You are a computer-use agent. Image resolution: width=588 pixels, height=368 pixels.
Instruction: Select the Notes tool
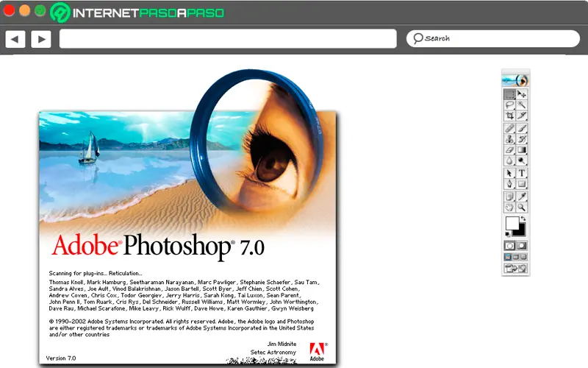pyautogui.click(x=509, y=197)
